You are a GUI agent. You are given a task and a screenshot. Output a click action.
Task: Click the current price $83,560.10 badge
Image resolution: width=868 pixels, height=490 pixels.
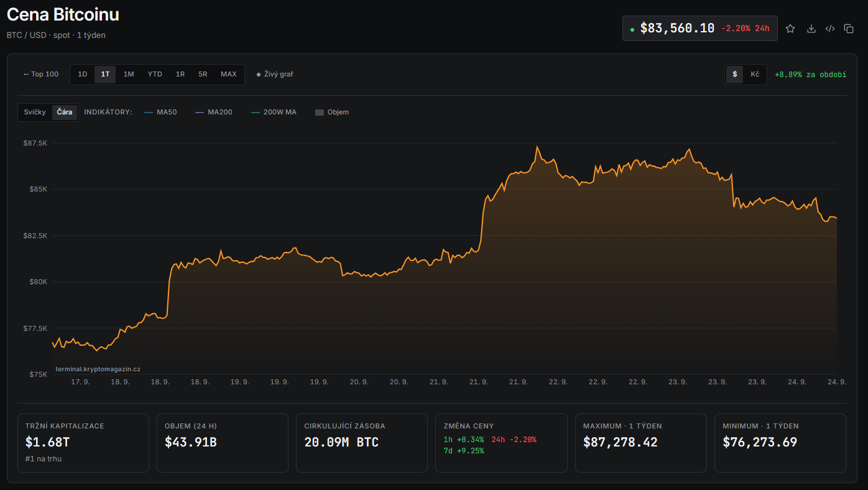(700, 29)
